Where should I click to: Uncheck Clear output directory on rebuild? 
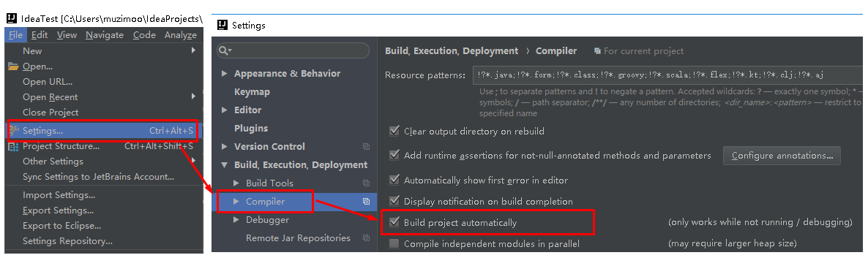pyautogui.click(x=394, y=131)
